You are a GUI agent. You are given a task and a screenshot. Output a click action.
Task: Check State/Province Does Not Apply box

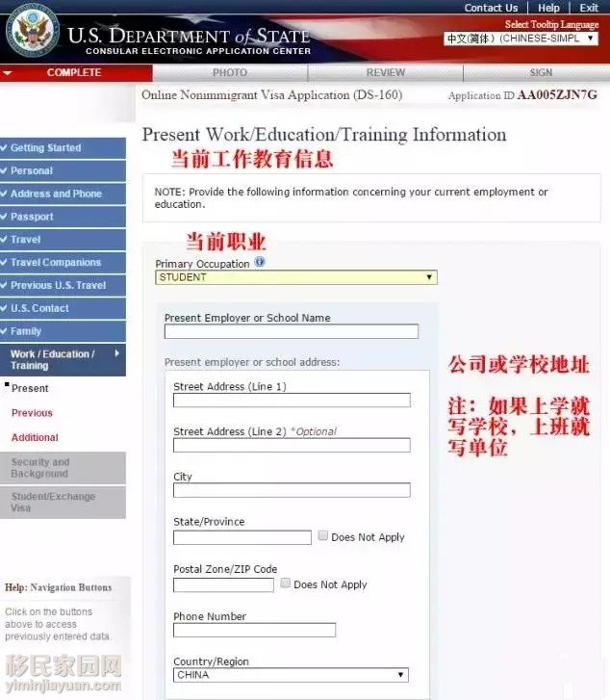tap(322, 535)
